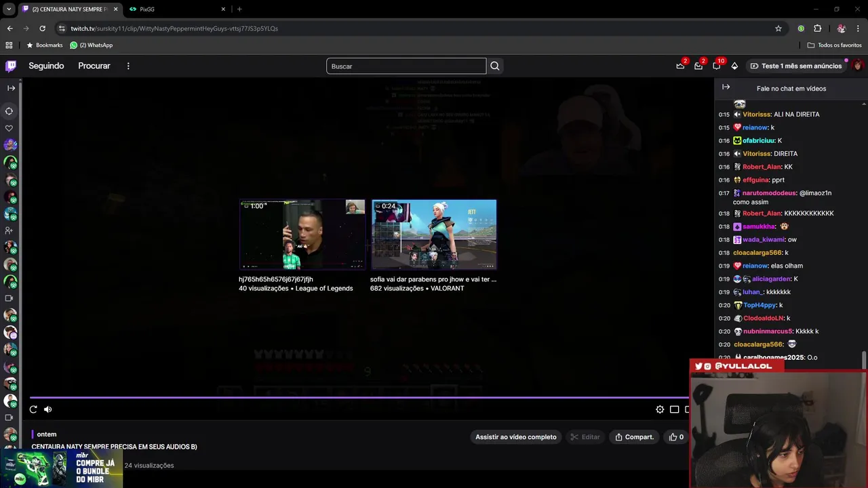This screenshot has width=868, height=488.
Task: Click chat username effguina
Action: 756,180
